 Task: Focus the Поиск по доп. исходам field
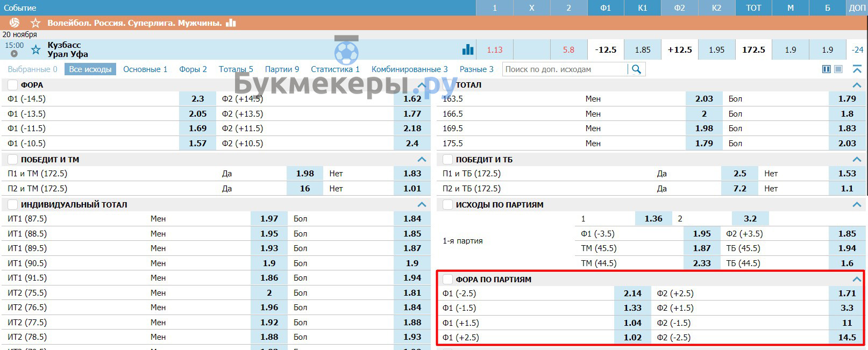tap(564, 69)
